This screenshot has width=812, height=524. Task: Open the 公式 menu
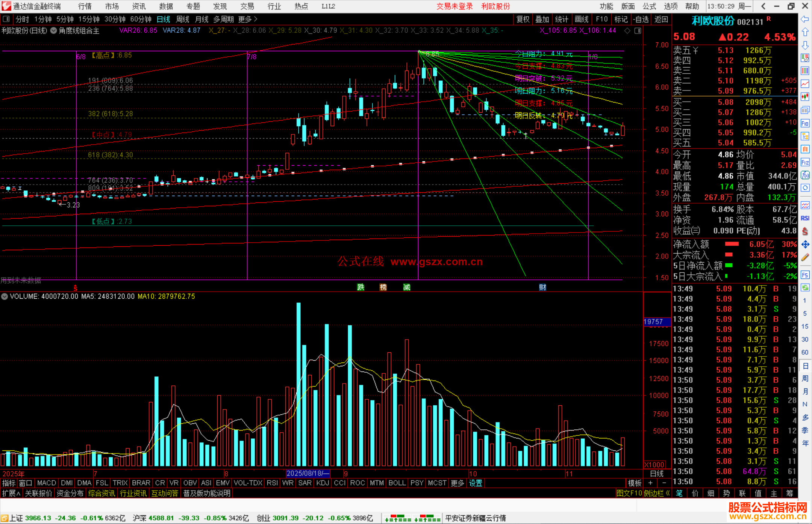649,6
